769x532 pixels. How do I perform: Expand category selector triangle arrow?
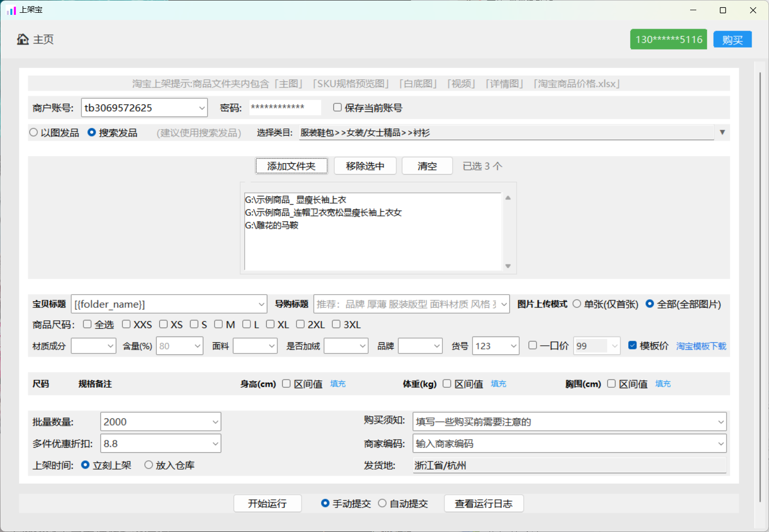[722, 132]
